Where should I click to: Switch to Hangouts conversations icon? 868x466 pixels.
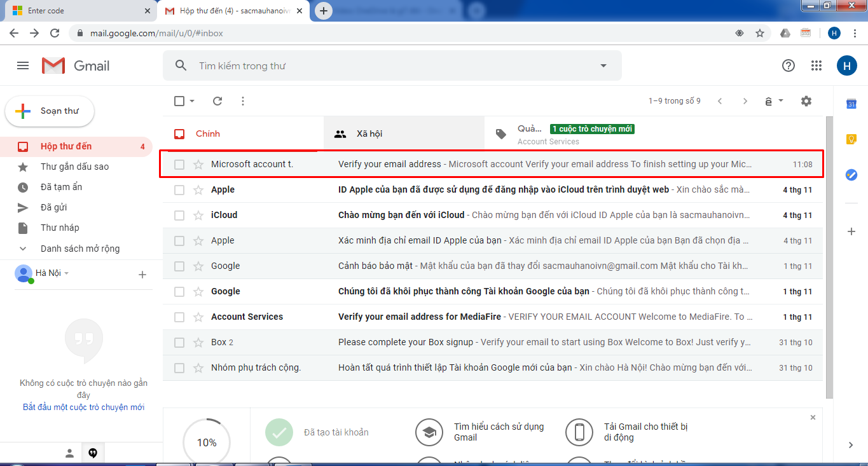(x=93, y=453)
